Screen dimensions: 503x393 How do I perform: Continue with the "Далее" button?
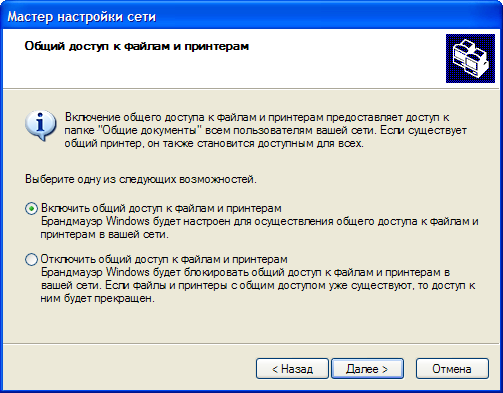367,369
